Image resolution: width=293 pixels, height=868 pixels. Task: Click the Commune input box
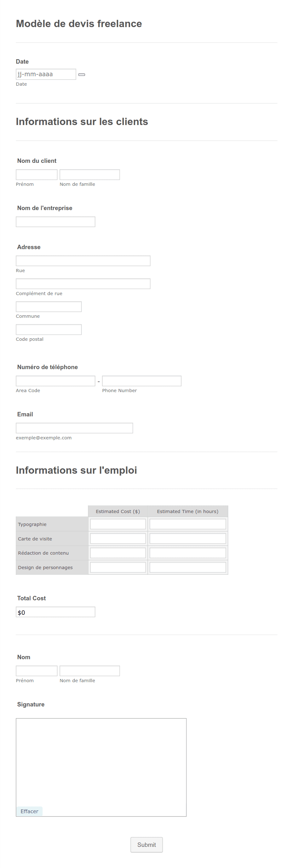tap(49, 307)
